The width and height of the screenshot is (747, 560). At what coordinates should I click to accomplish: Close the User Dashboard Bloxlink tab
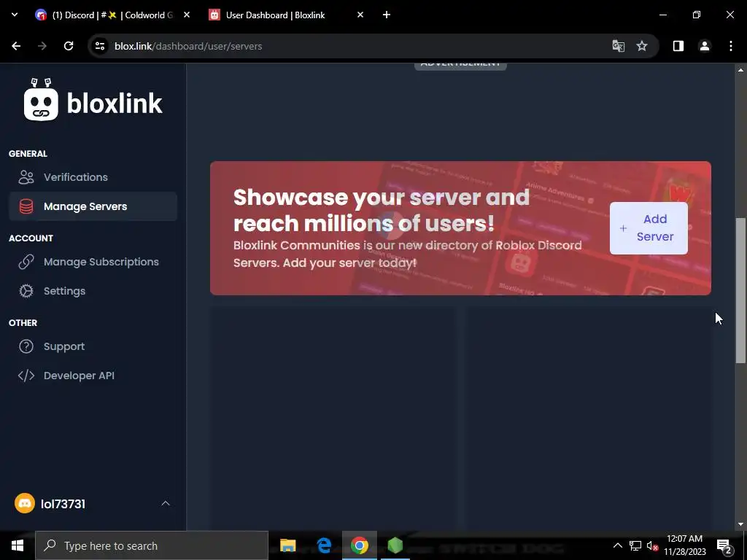tap(360, 15)
